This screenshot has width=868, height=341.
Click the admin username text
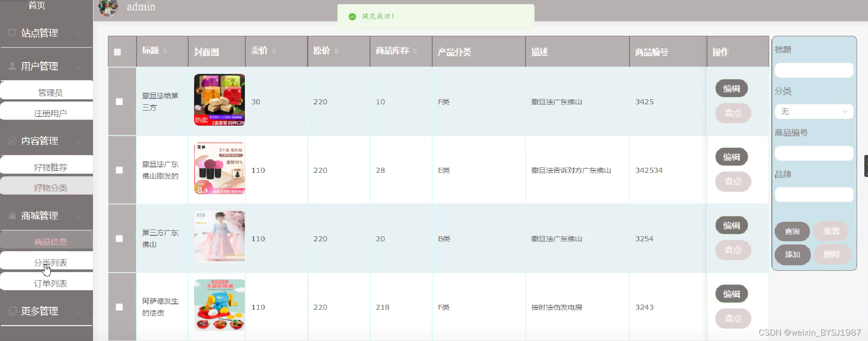pos(141,7)
